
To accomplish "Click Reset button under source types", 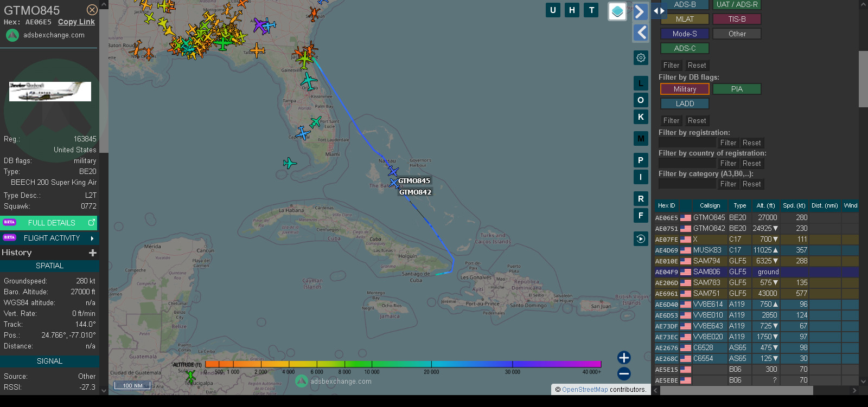I will pyautogui.click(x=697, y=65).
